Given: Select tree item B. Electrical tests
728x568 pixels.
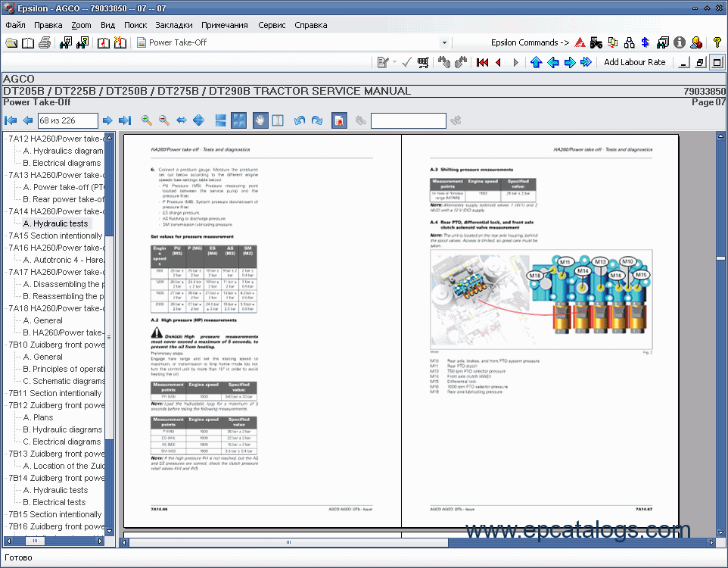Looking at the screenshot, I should point(54,502).
